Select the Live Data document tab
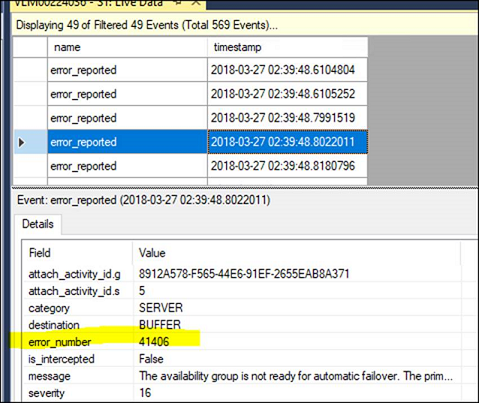 (x=108, y=4)
